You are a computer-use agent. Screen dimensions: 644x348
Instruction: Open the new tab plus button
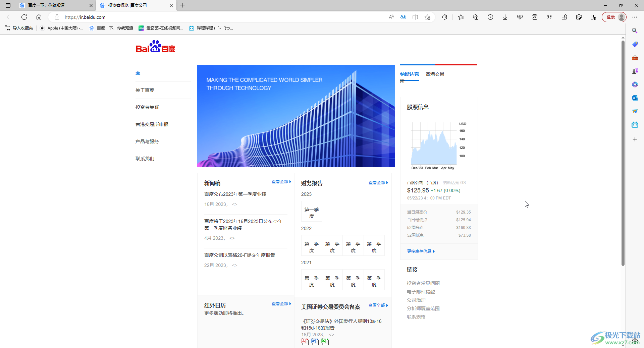[x=182, y=5]
